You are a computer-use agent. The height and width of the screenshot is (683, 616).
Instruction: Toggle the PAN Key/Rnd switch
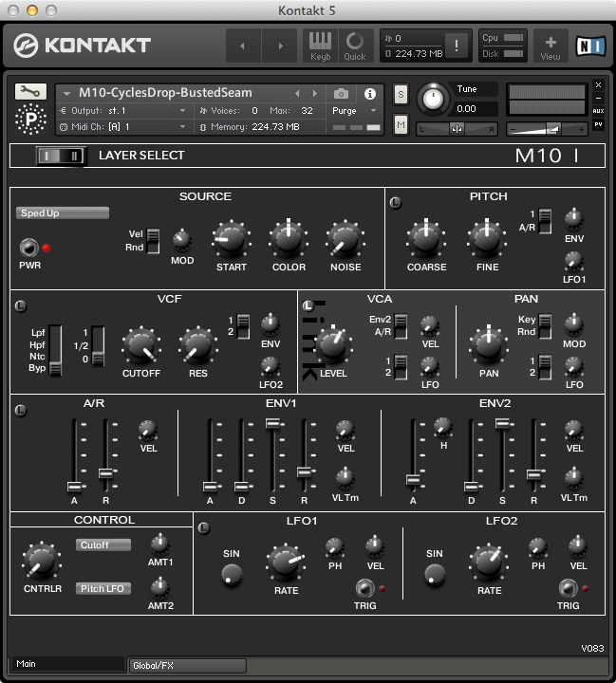pos(545,326)
